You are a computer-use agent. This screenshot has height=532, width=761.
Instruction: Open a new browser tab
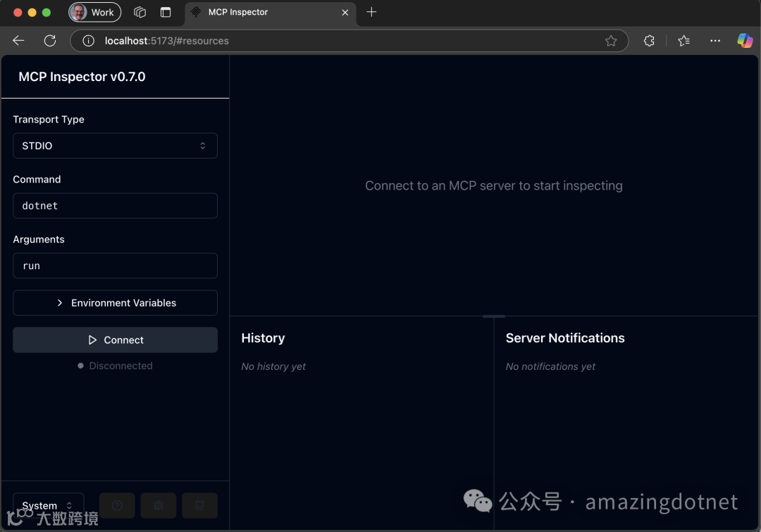(371, 12)
